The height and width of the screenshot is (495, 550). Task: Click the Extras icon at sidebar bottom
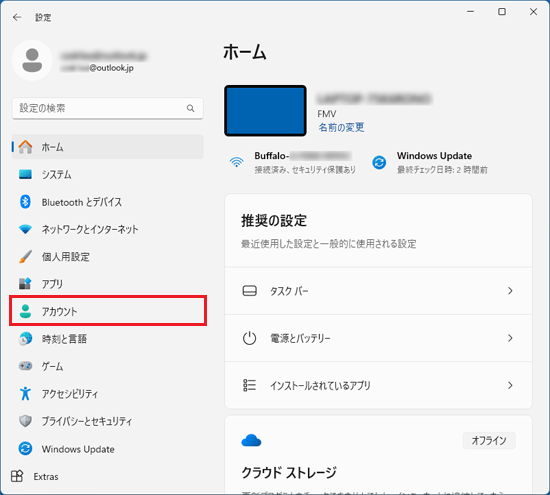[17, 476]
